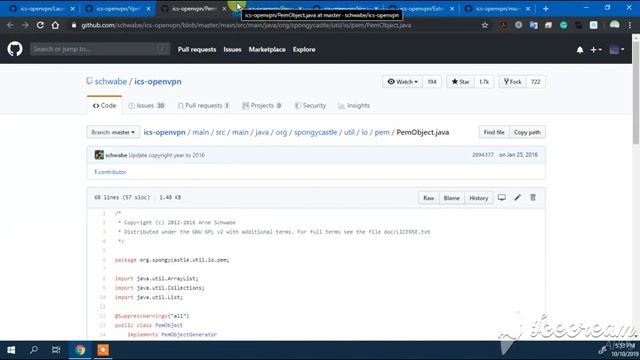Open Pull requests in top navigation
640x360 pixels.
point(197,49)
